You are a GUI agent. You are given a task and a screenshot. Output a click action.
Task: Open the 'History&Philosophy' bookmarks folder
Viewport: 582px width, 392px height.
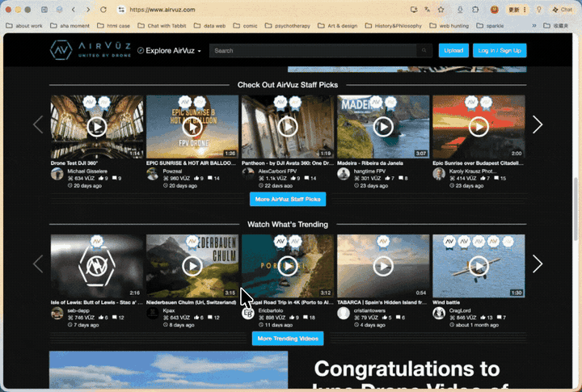[394, 26]
